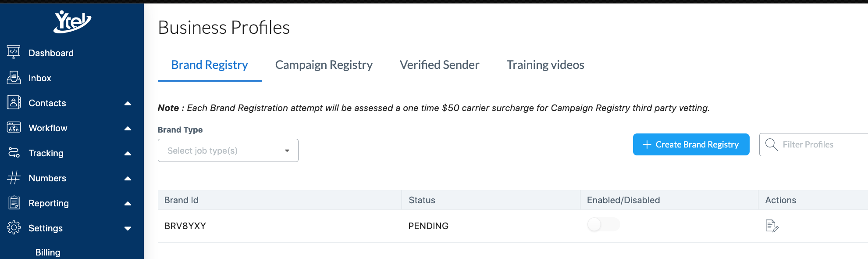
Task: Select the Contacts address book icon
Action: 14,103
